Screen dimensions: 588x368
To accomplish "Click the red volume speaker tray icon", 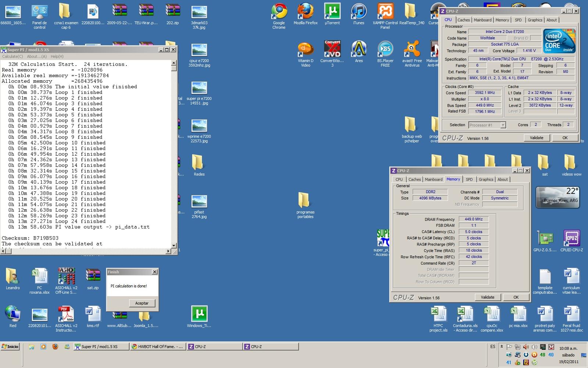I will (x=526, y=347).
